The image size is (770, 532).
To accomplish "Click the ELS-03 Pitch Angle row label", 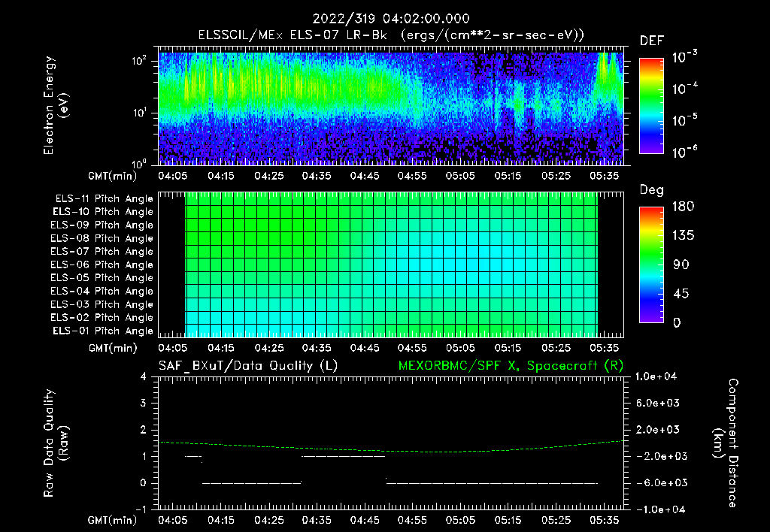I will [102, 305].
